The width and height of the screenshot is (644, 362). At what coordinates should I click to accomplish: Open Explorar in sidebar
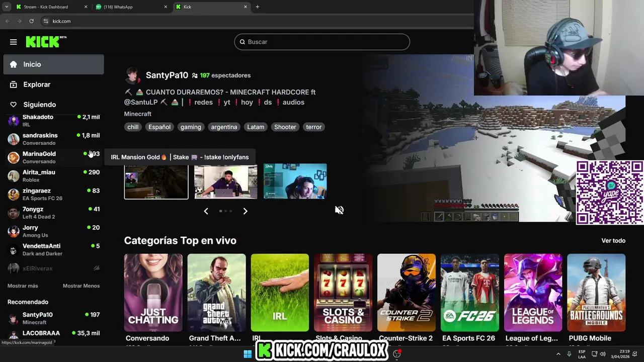tap(53, 84)
